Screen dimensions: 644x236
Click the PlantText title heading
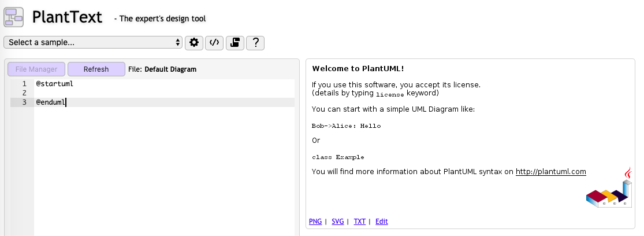point(68,17)
